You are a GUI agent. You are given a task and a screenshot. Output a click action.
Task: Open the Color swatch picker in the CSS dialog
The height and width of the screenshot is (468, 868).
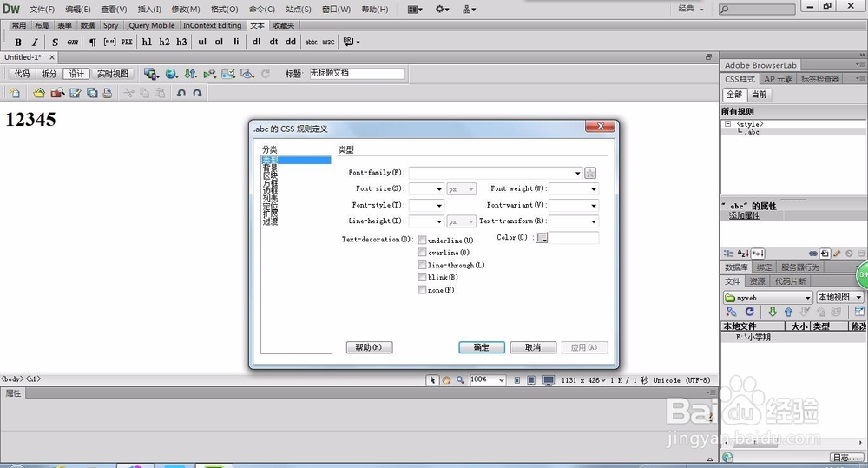542,238
